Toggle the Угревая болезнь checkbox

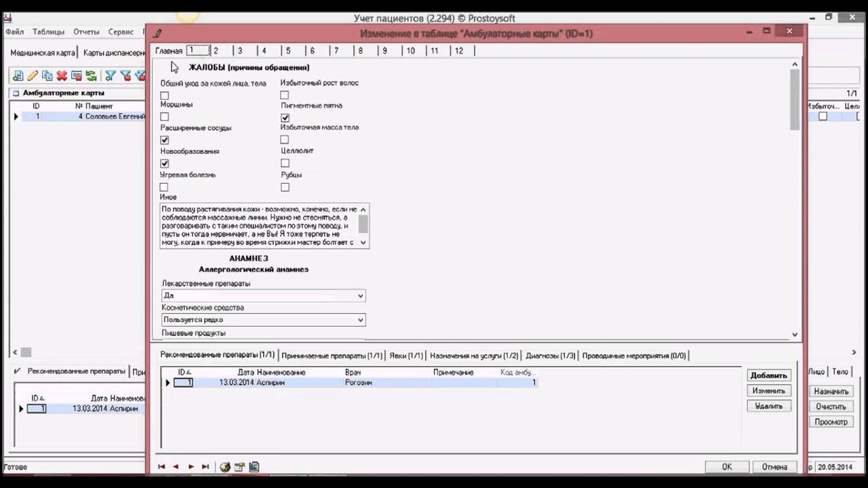click(165, 187)
